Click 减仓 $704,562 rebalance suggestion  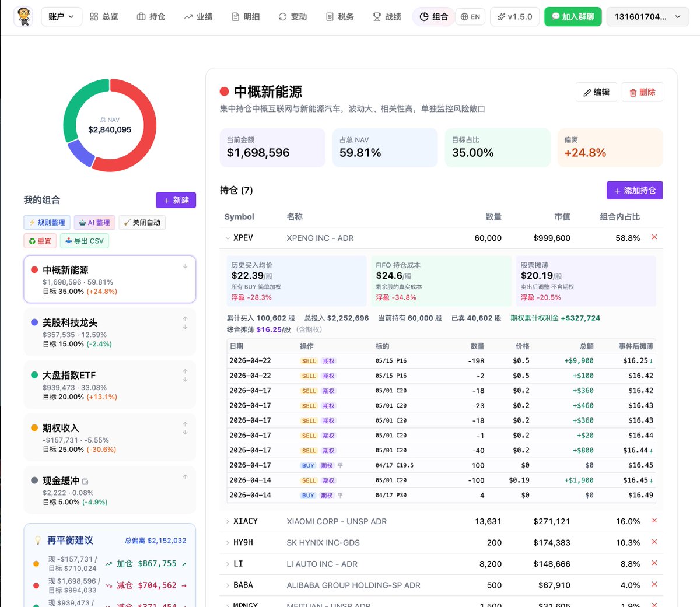coord(146,585)
